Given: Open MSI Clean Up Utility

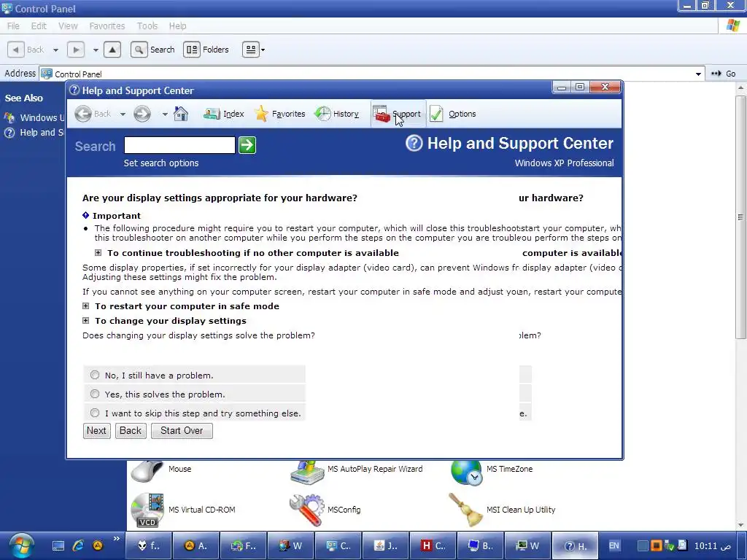Looking at the screenshot, I should 502,510.
